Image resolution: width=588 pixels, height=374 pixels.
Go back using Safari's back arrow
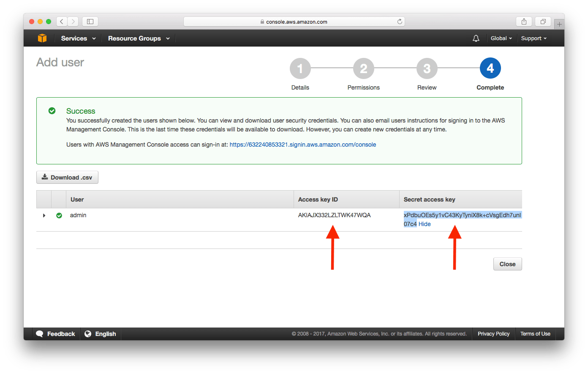tap(62, 21)
